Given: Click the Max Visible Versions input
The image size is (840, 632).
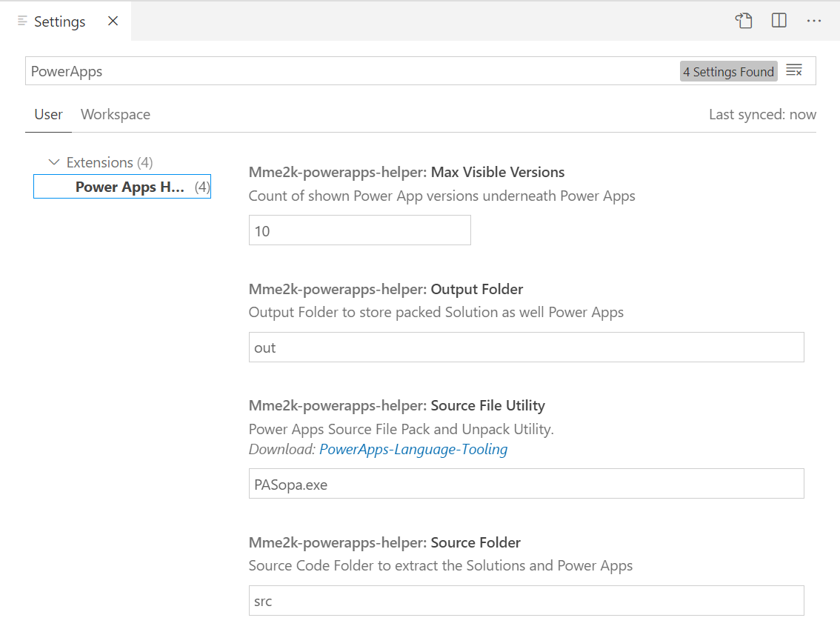Looking at the screenshot, I should 359,230.
